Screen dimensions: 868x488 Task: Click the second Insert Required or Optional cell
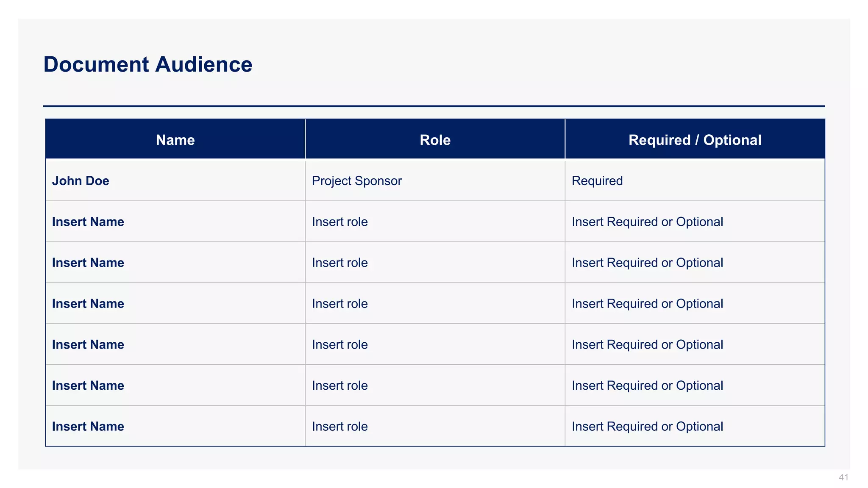[x=647, y=263]
